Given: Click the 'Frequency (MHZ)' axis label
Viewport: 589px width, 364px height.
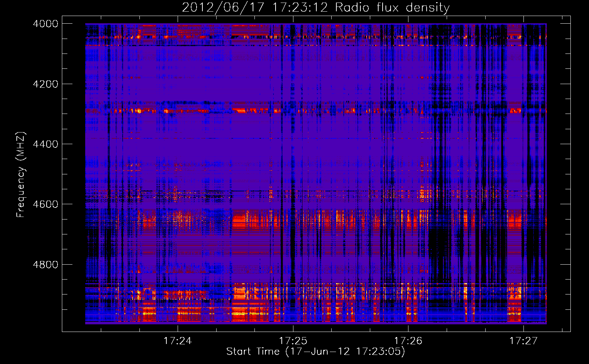Looking at the screenshot, I should pyautogui.click(x=21, y=174).
